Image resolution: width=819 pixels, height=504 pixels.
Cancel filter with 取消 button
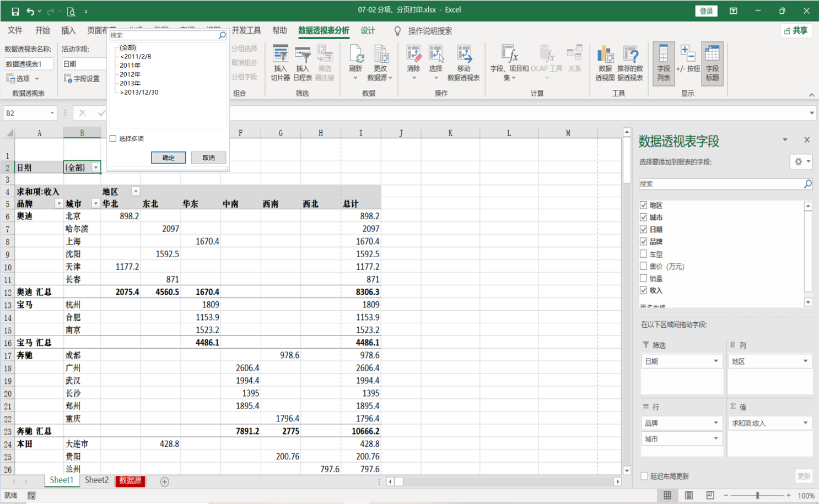208,158
